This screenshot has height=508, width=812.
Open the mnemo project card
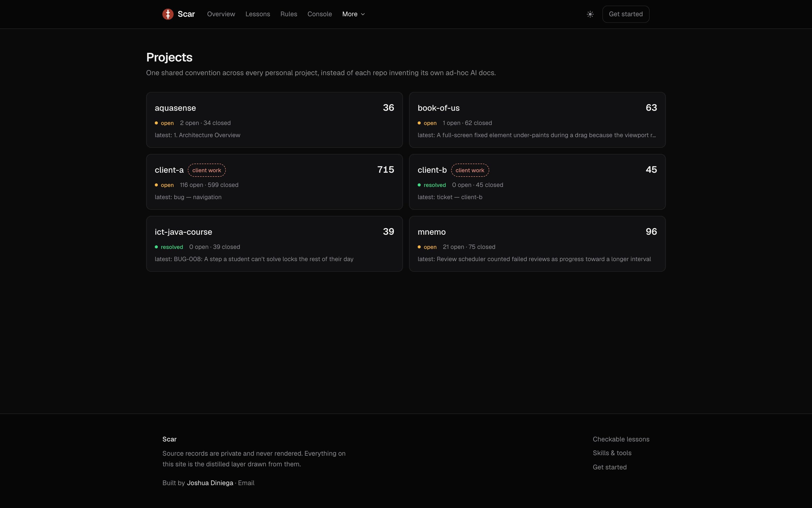[x=537, y=244]
